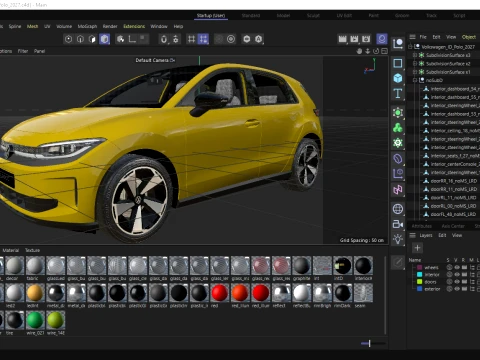Enable Points mode in top toolbar
The image size is (480, 360).
(68, 39)
